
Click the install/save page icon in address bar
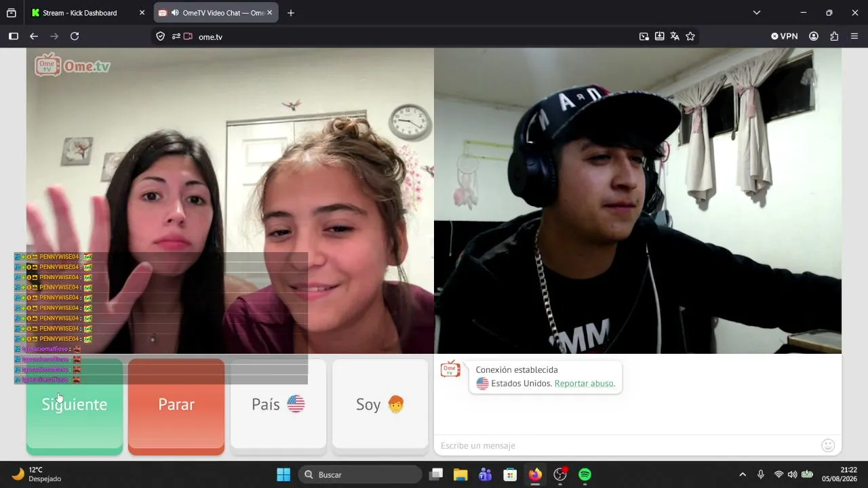pyautogui.click(x=659, y=37)
